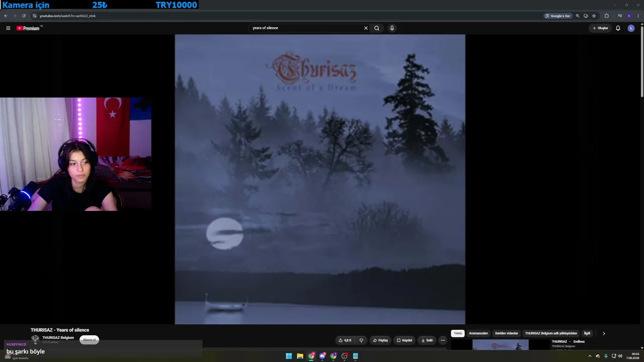The height and width of the screenshot is (362, 644).
Task: Save the video with Kaydet
Action: (x=404, y=340)
